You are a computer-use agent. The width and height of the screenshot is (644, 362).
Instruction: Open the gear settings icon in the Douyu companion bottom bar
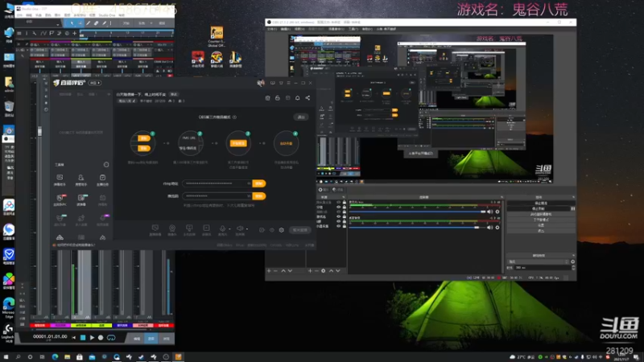click(x=281, y=230)
